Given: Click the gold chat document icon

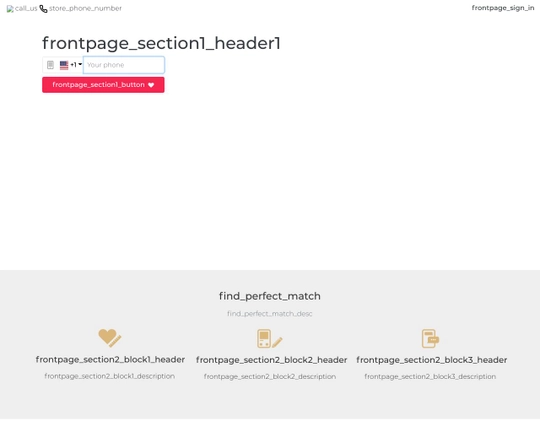Looking at the screenshot, I should [430, 338].
